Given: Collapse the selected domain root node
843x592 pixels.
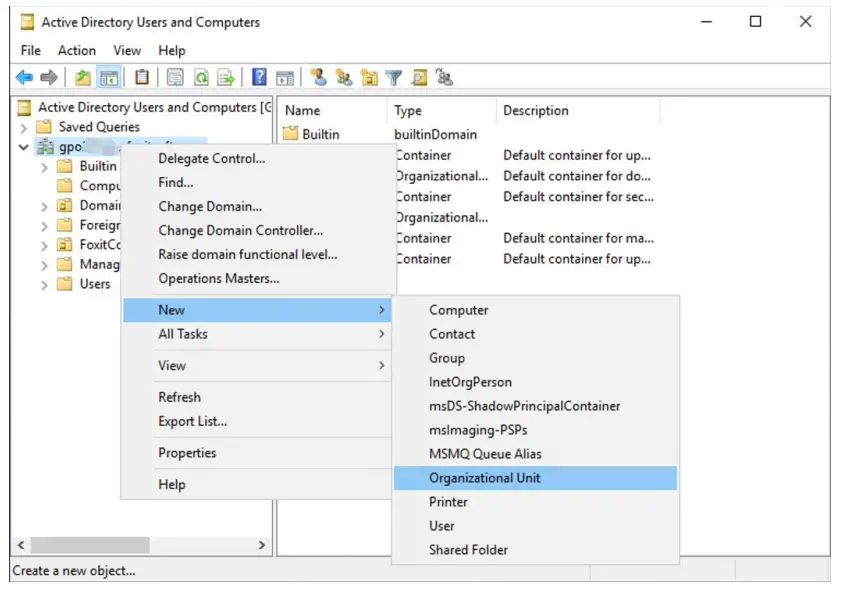Looking at the screenshot, I should [x=25, y=145].
